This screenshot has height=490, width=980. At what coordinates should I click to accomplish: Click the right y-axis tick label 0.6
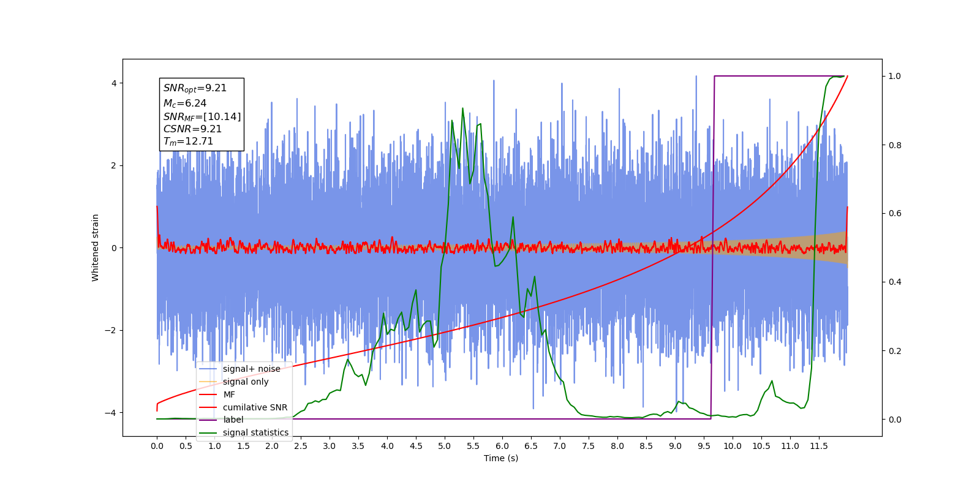[x=895, y=214]
